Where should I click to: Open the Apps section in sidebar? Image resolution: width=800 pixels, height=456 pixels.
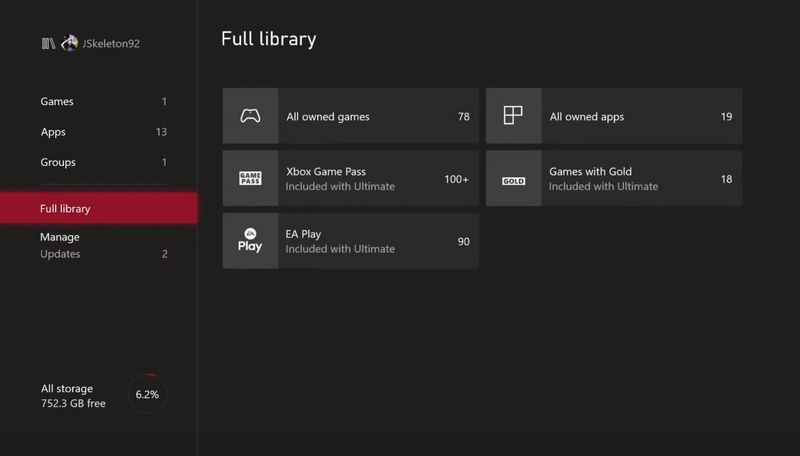tap(104, 132)
